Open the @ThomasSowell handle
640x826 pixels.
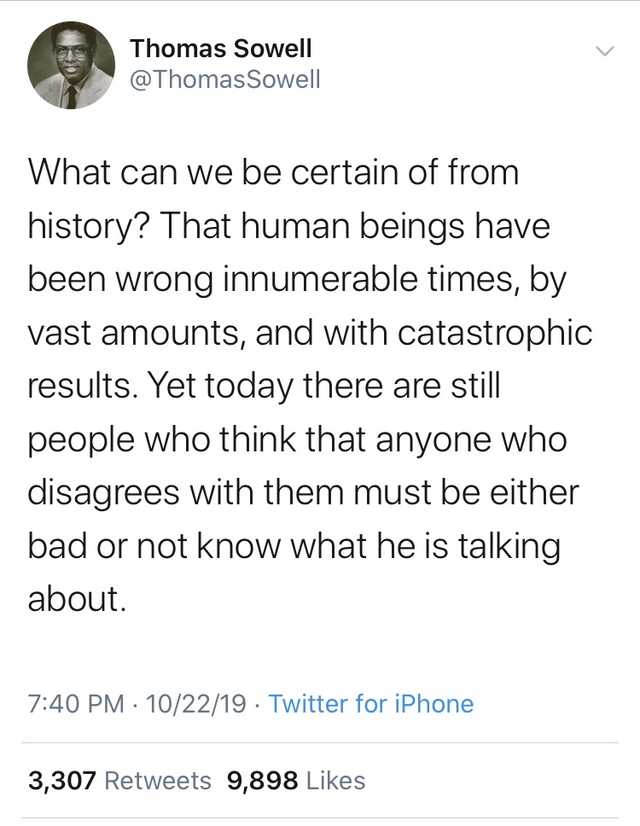point(225,80)
